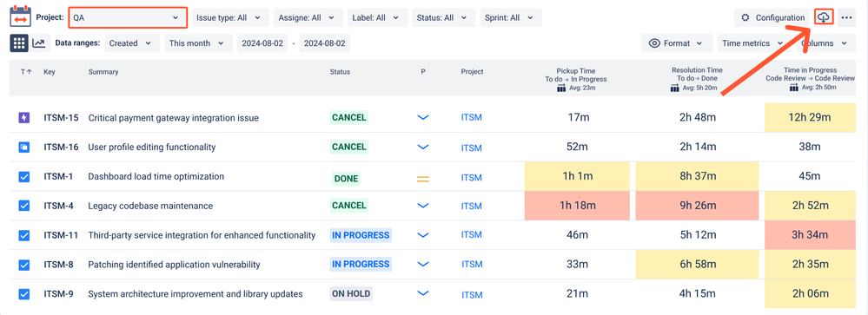This screenshot has height=315, width=868.
Task: Click the start date field 2024-08-02
Action: coord(263,43)
